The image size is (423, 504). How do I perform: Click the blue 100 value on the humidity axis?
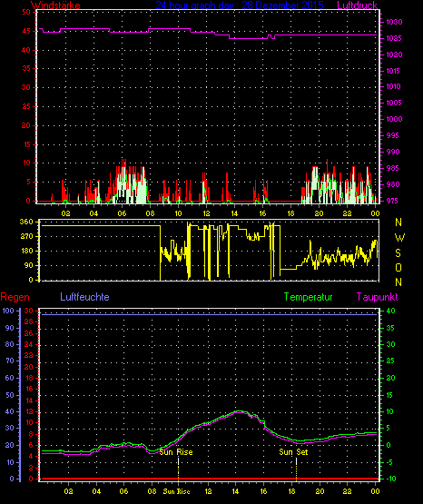point(8,311)
